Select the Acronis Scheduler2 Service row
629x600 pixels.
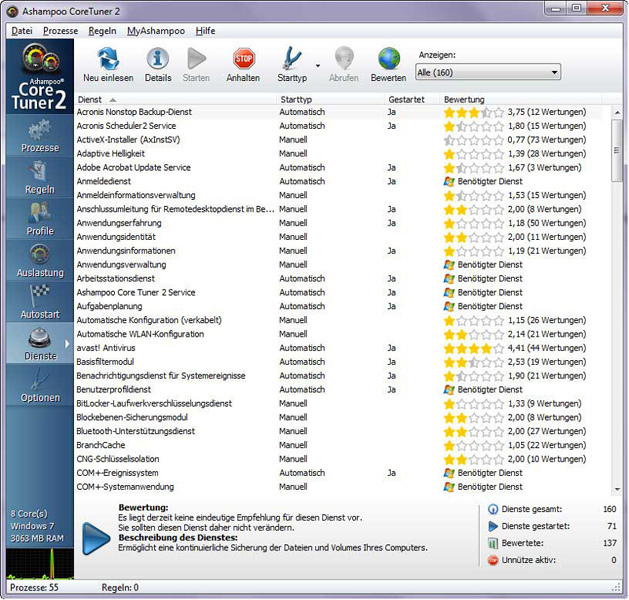click(x=338, y=126)
